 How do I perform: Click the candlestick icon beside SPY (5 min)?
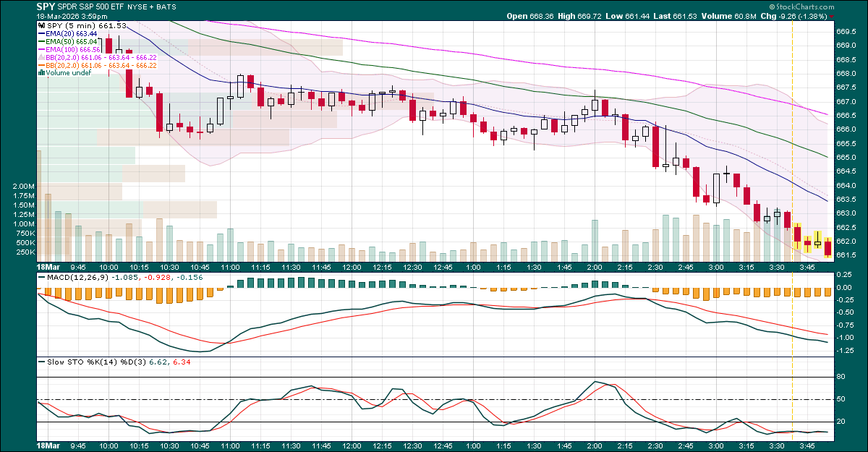click(x=40, y=26)
